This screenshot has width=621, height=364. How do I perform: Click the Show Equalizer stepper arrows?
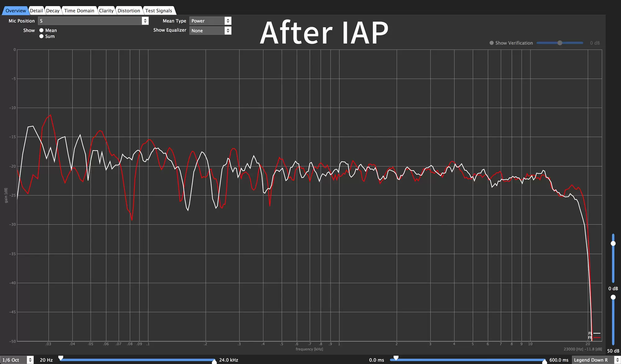point(228,30)
